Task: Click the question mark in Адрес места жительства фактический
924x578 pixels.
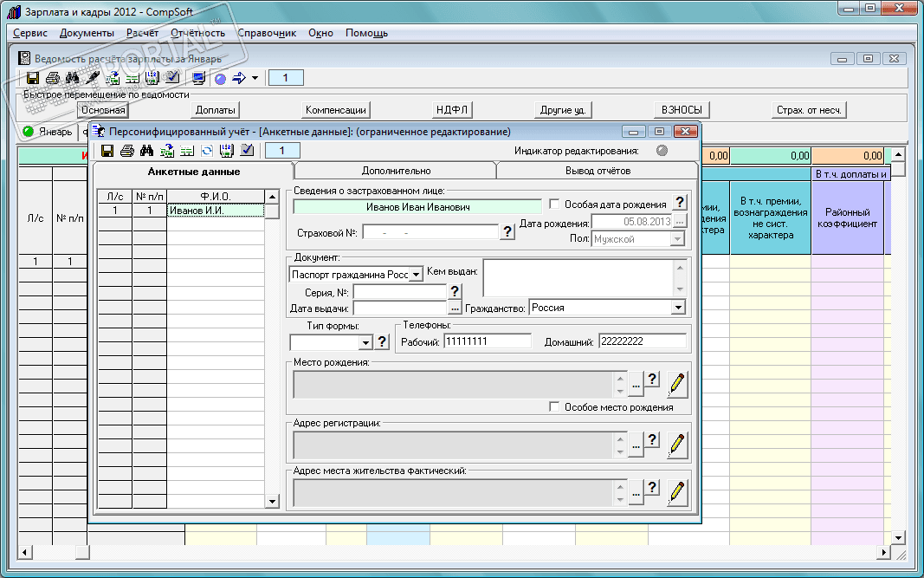Action: 652,488
